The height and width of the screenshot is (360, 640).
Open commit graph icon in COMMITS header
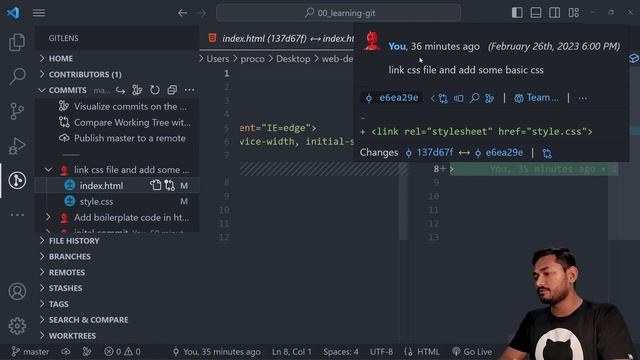(x=137, y=90)
